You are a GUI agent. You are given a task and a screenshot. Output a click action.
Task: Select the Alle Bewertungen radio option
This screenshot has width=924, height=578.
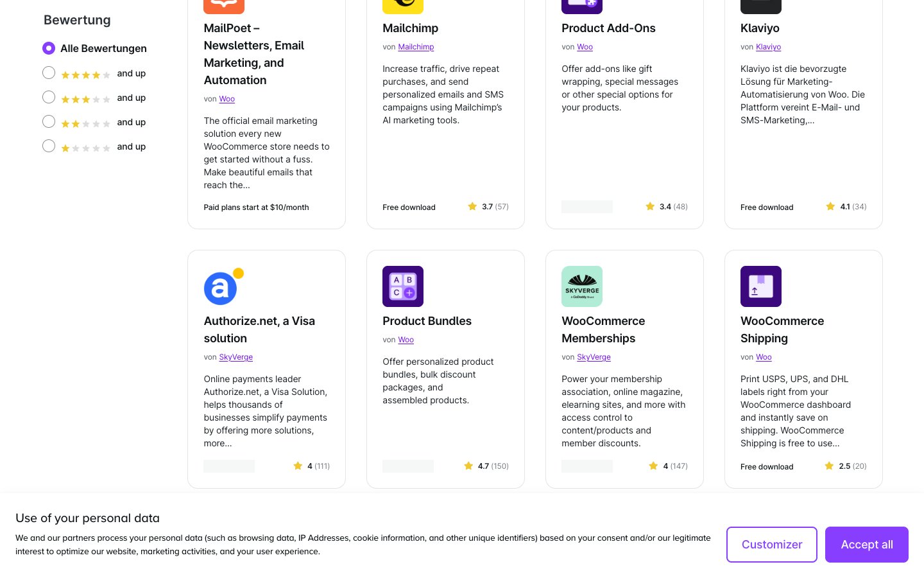pyautogui.click(x=49, y=48)
